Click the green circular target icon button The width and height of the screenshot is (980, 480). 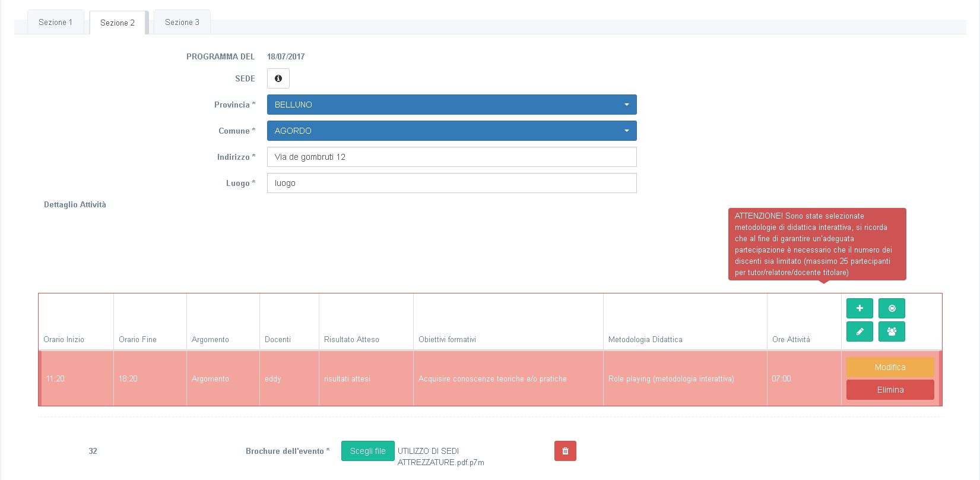tap(892, 308)
